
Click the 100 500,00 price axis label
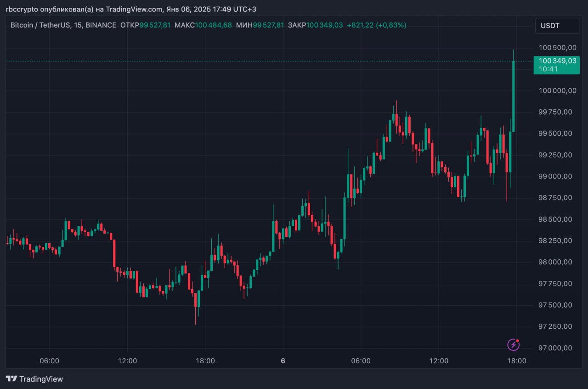click(x=558, y=47)
